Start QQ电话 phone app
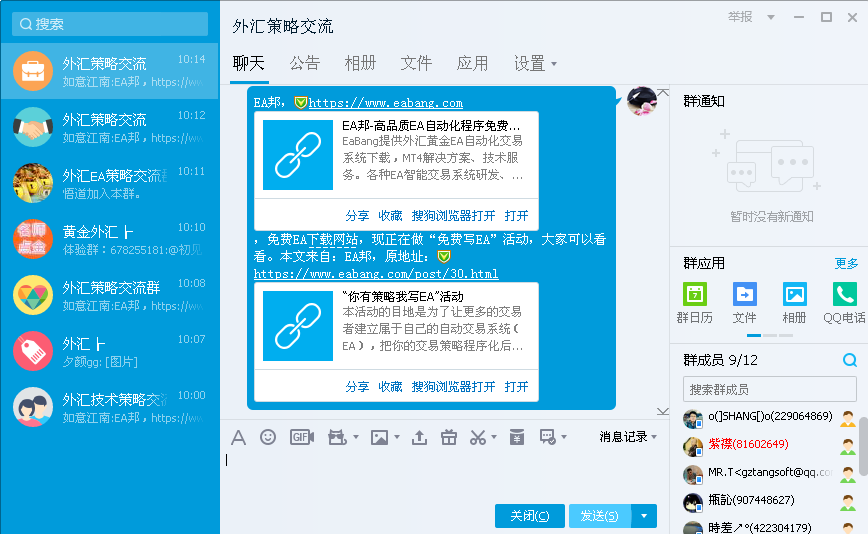Screen dimensions: 868x534 coord(844,294)
